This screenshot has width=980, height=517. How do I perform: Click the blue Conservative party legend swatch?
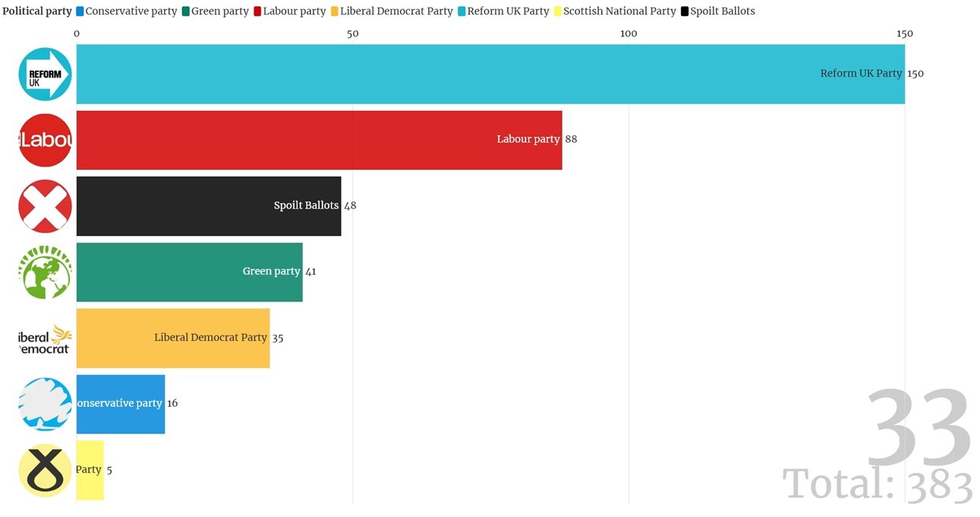pyautogui.click(x=80, y=11)
